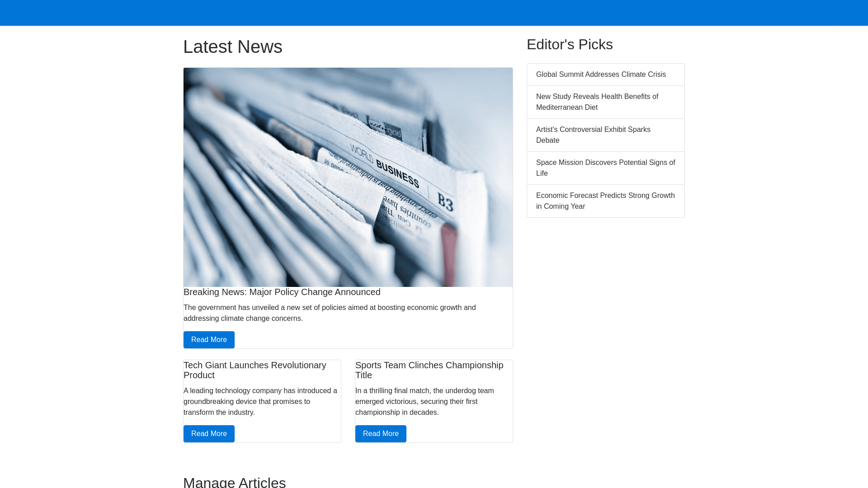Image resolution: width=868 pixels, height=488 pixels.
Task: Open Global Summit Addresses Climate Crisis pick
Action: [x=601, y=75]
